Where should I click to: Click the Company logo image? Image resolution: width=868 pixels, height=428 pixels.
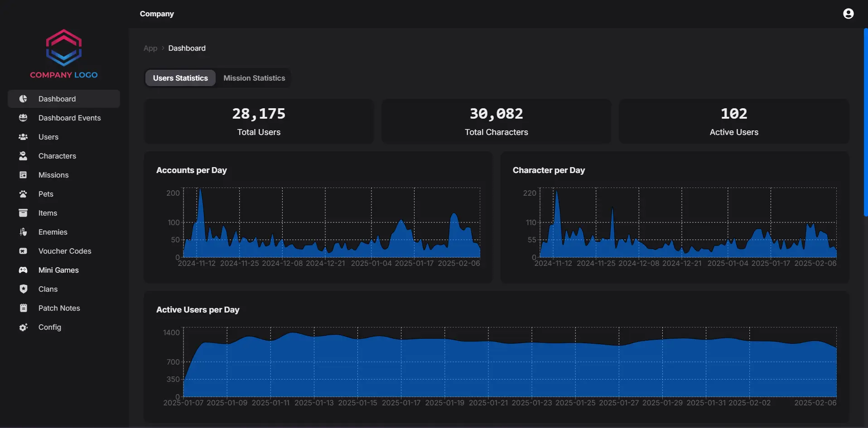(64, 54)
